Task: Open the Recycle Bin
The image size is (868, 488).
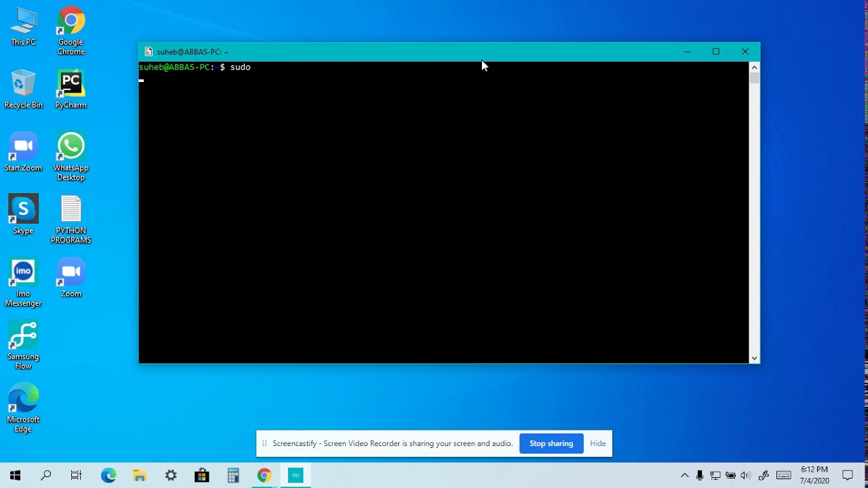Action: 23,89
